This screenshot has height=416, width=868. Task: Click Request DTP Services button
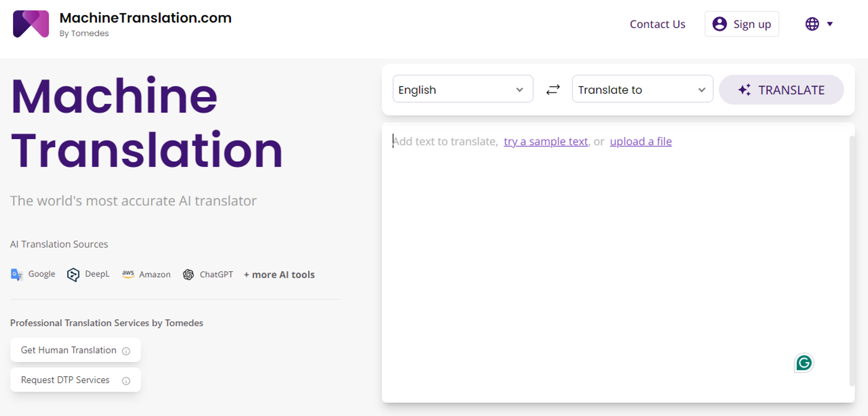(76, 380)
